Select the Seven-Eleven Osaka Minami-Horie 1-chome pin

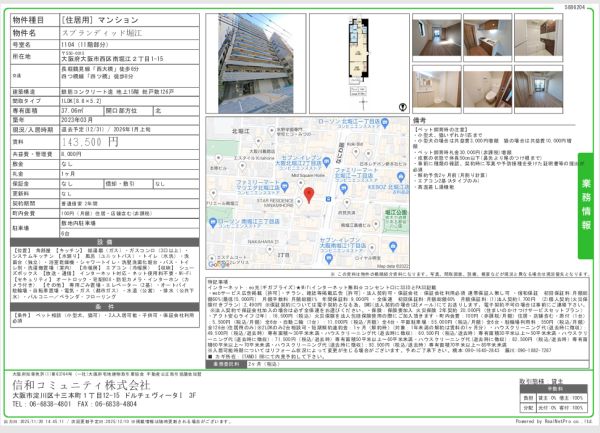tap(328, 259)
